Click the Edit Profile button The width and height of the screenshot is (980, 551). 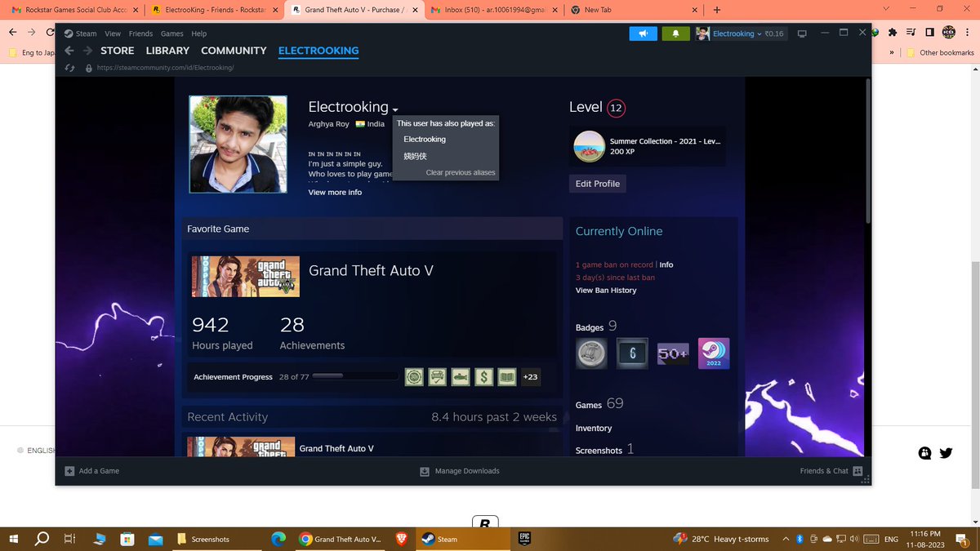(598, 184)
